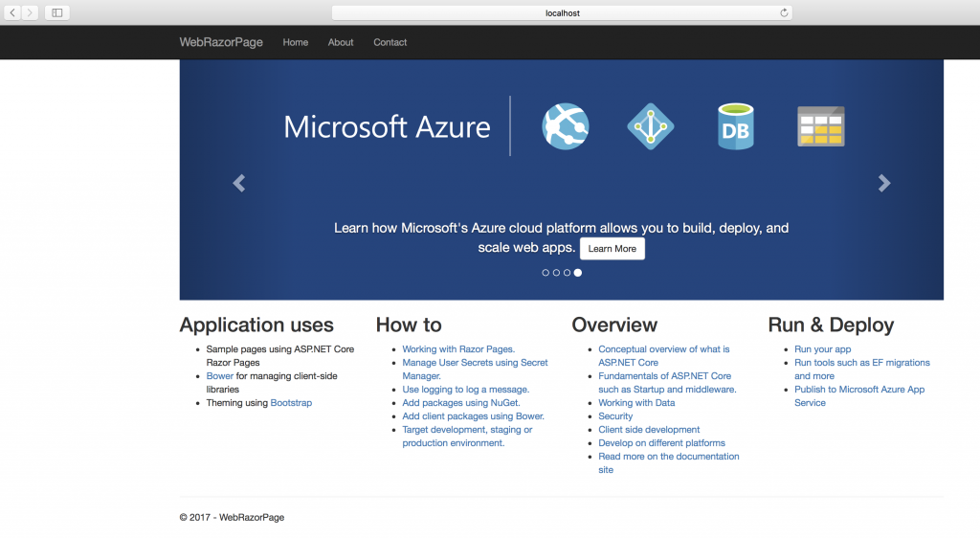The image size is (980, 538).
Task: Click the © 2017 - WebRazorPage footer text
Action: tap(232, 517)
